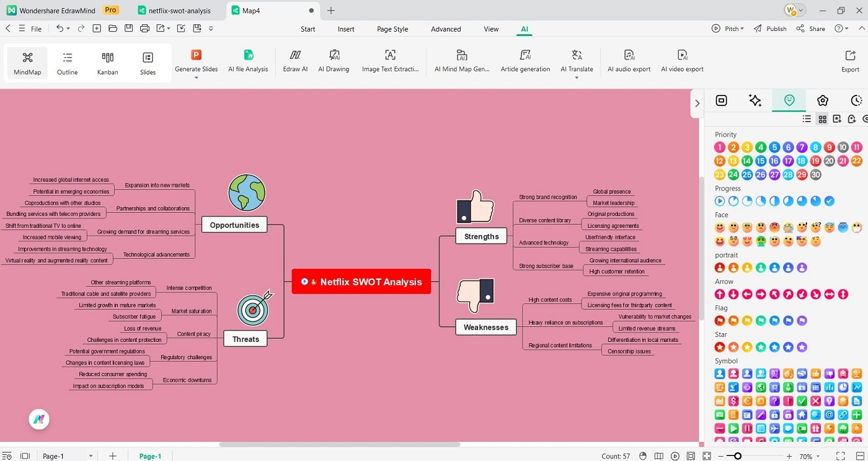Insert priority 1 marker icon
Screen dimensions: 868x461
pos(719,147)
